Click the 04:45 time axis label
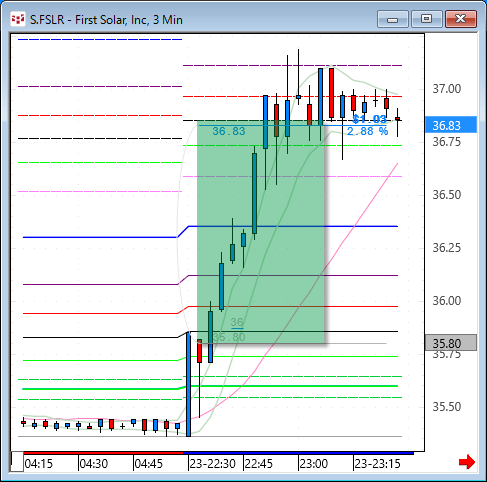The height and width of the screenshot is (482, 487). coord(149,464)
